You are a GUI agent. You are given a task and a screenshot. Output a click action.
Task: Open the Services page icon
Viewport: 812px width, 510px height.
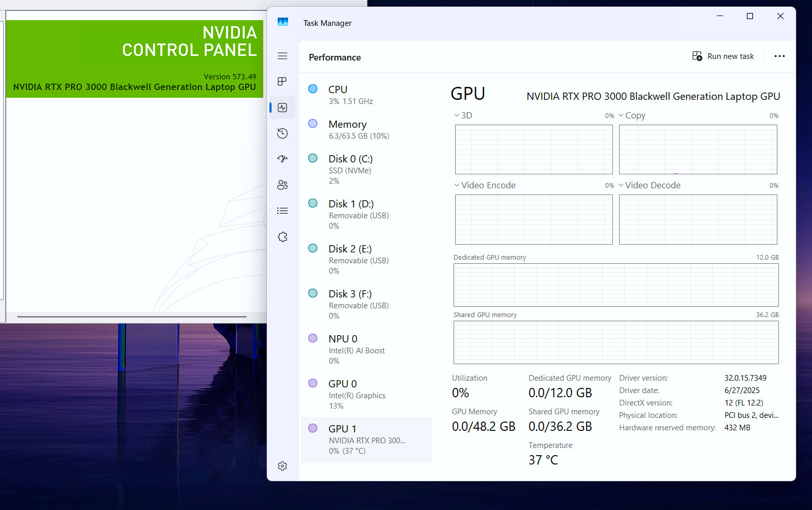[282, 237]
